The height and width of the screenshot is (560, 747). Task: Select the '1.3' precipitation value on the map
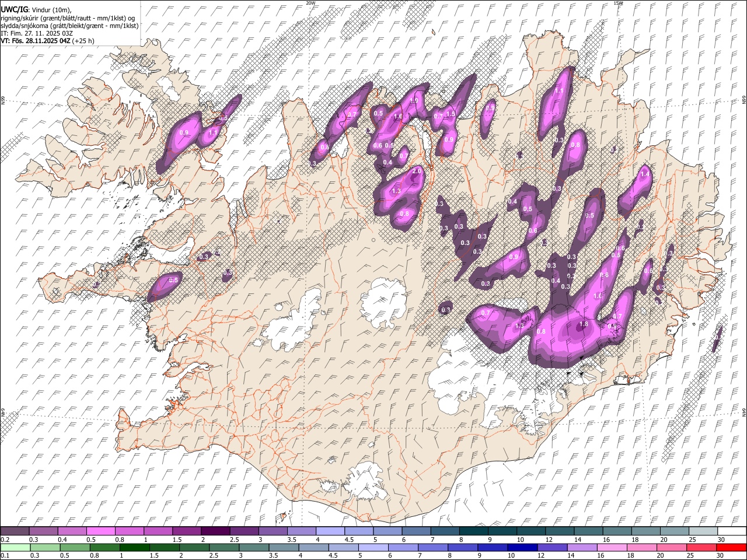(x=396, y=191)
